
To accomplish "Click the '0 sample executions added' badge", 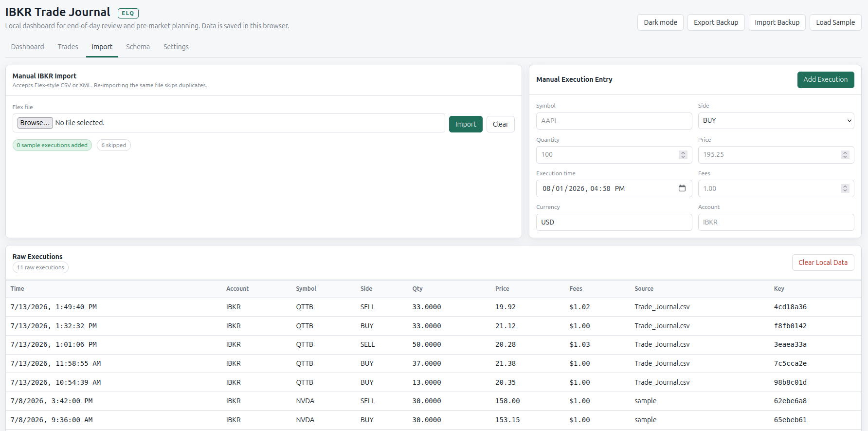I will [x=52, y=145].
